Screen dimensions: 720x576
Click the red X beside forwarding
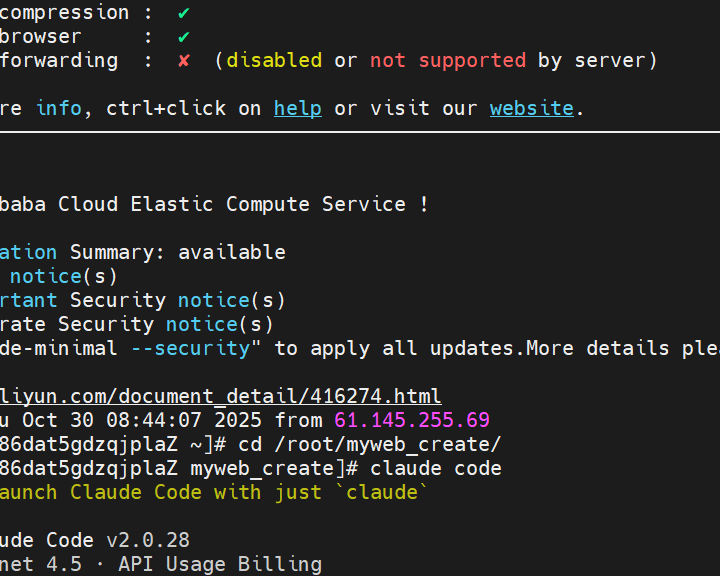(x=184, y=61)
